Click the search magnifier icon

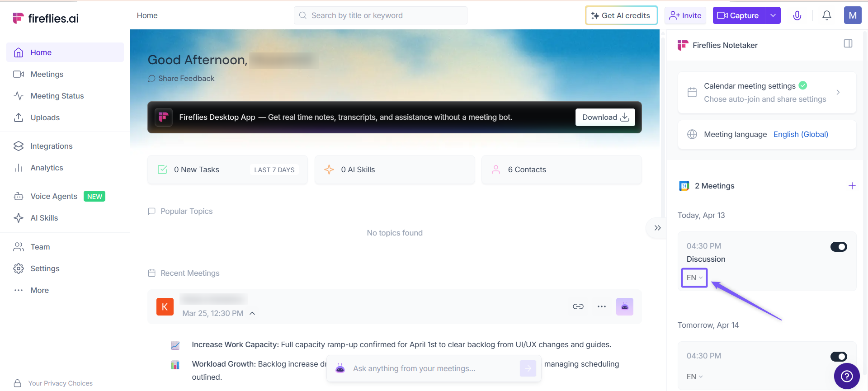303,15
